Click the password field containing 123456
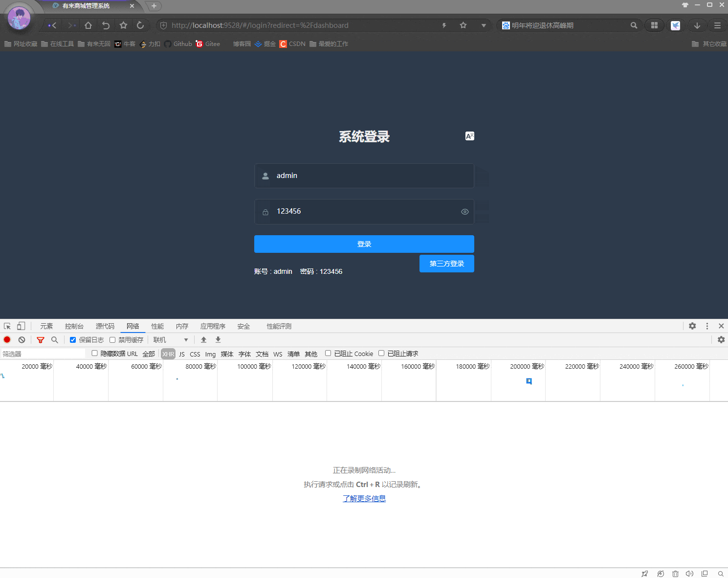 click(x=364, y=211)
